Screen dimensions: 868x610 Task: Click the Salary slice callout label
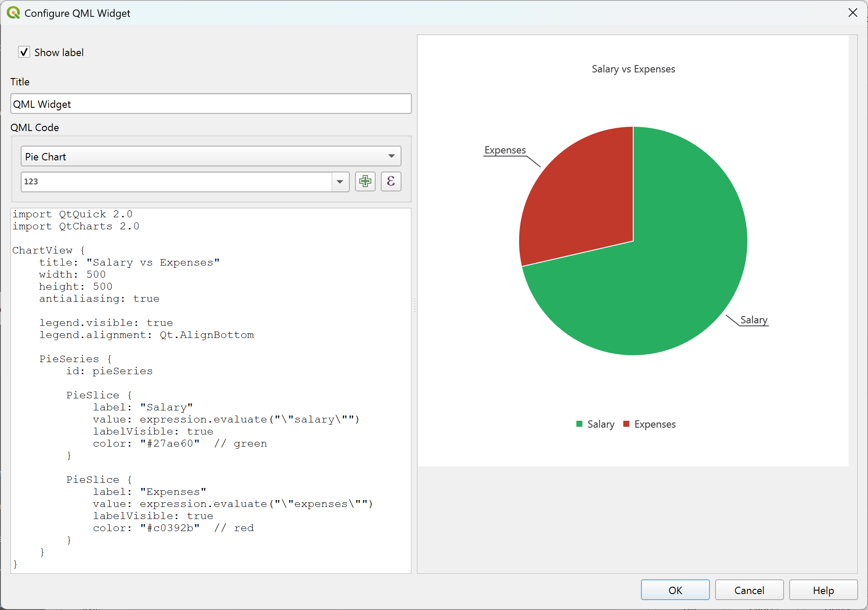point(754,320)
